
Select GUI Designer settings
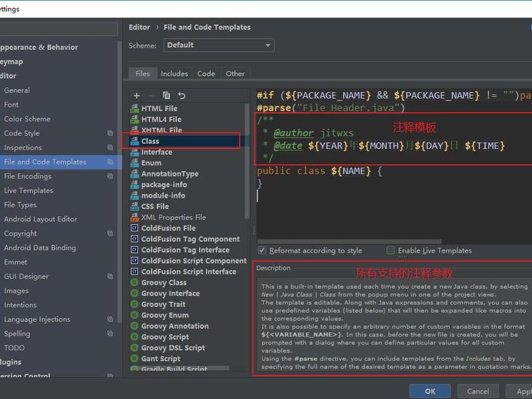pyautogui.click(x=27, y=276)
